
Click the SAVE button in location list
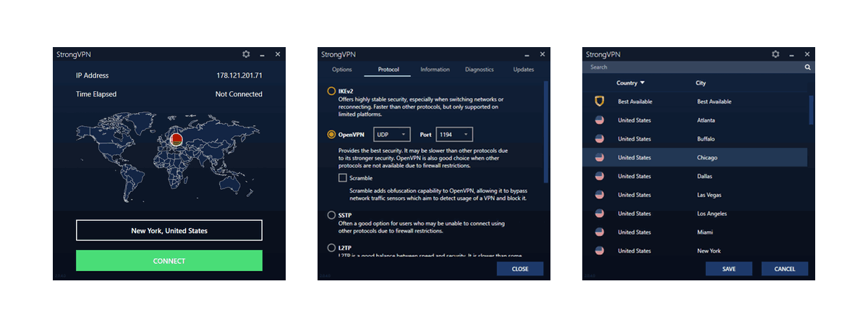click(729, 269)
